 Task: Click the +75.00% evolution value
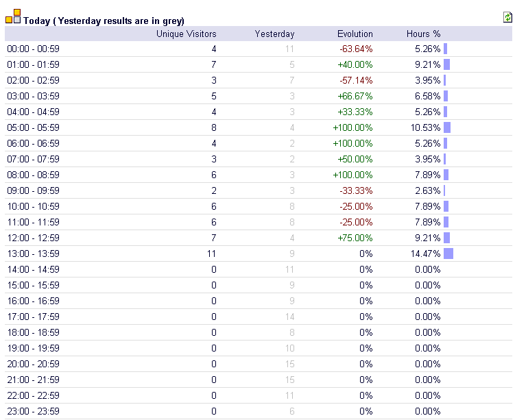coord(355,238)
